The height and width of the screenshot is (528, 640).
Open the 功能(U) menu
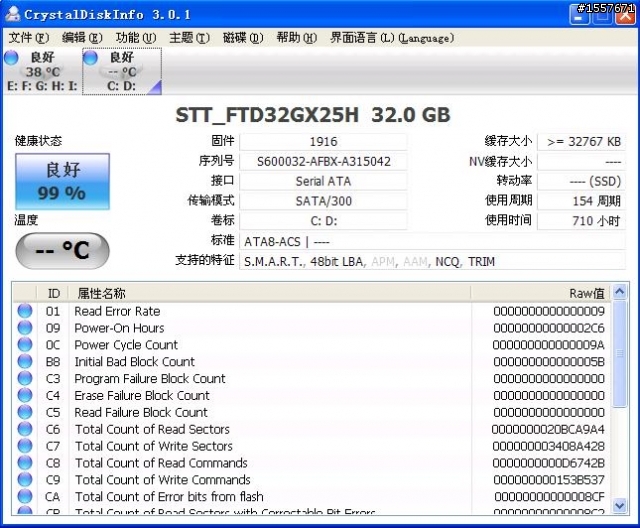[x=136, y=38]
